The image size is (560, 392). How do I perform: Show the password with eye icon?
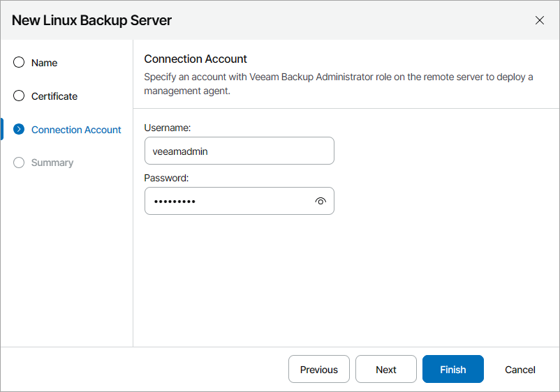click(320, 201)
